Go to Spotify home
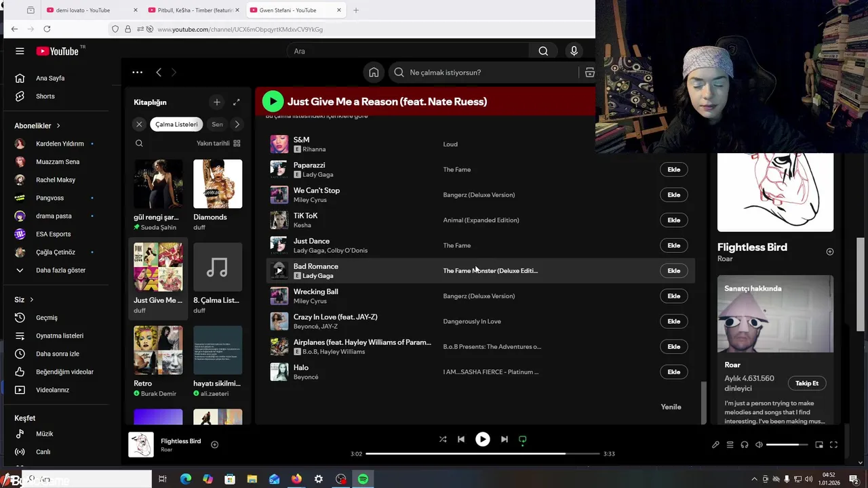This screenshot has width=868, height=488. [374, 73]
